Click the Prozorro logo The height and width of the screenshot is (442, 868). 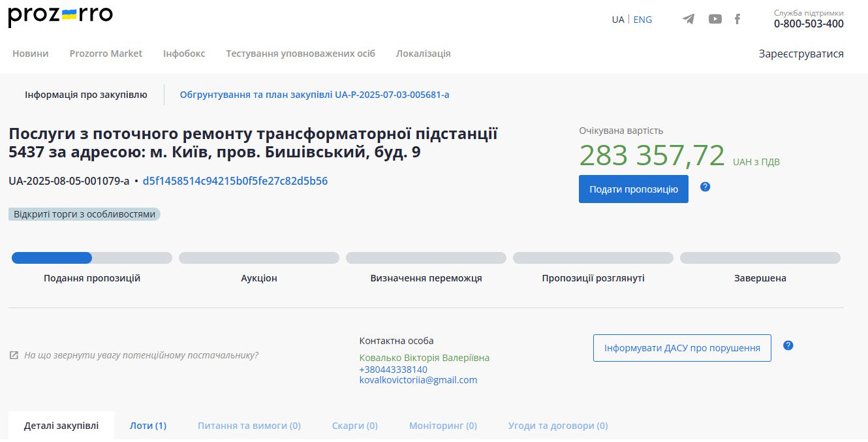60,16
